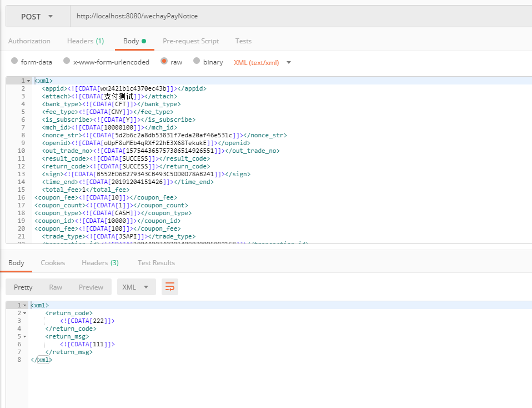Expand the response XML format dropdown
The image size is (532, 408).
(x=136, y=287)
